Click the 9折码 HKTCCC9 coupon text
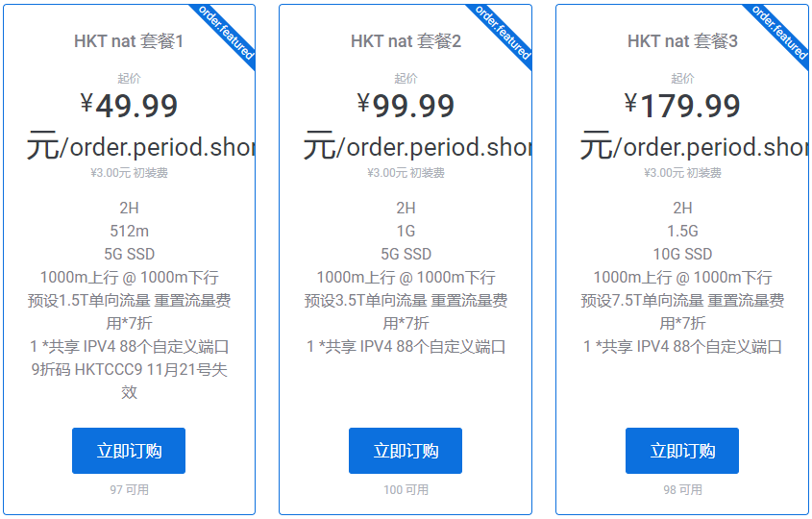 pos(129,370)
